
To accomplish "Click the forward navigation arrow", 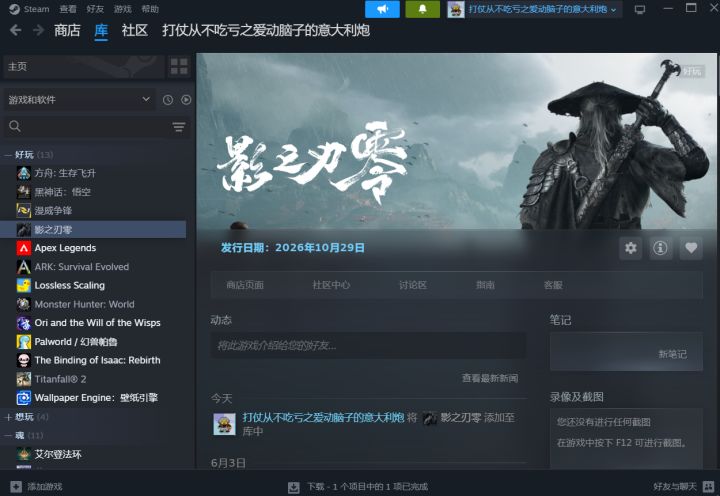I will (39, 30).
